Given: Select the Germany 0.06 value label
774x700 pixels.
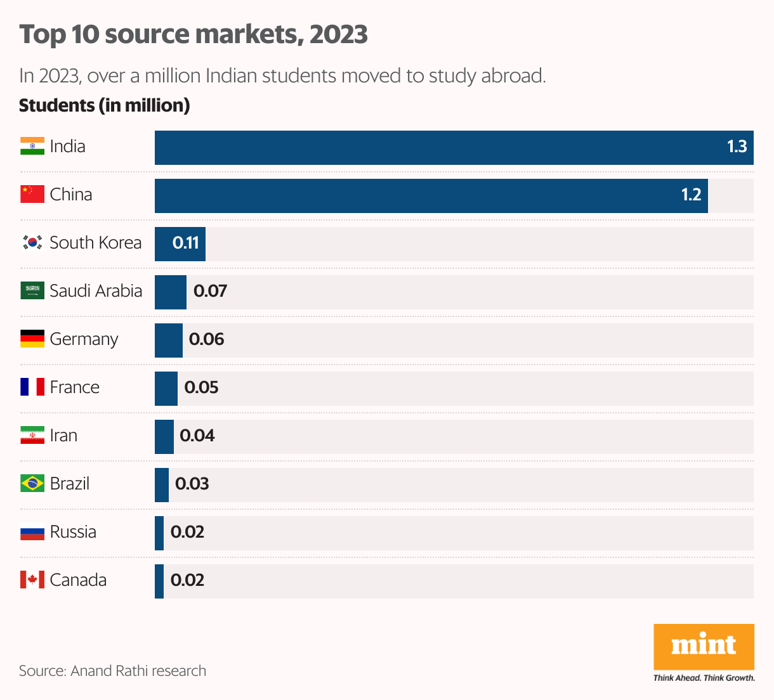Looking at the screenshot, I should pyautogui.click(x=206, y=340).
